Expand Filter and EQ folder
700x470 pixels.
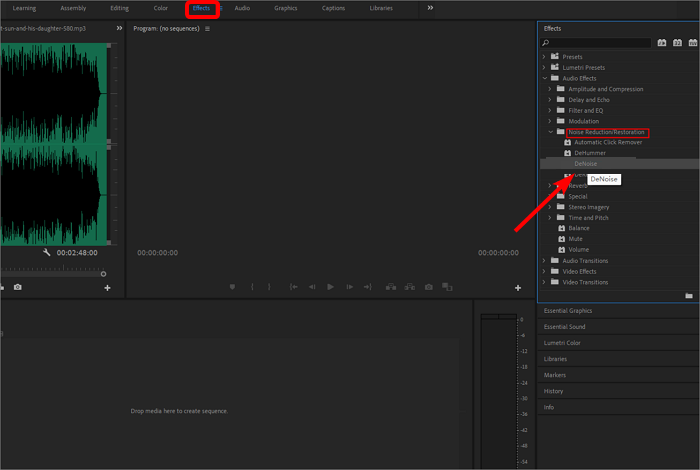tap(550, 110)
